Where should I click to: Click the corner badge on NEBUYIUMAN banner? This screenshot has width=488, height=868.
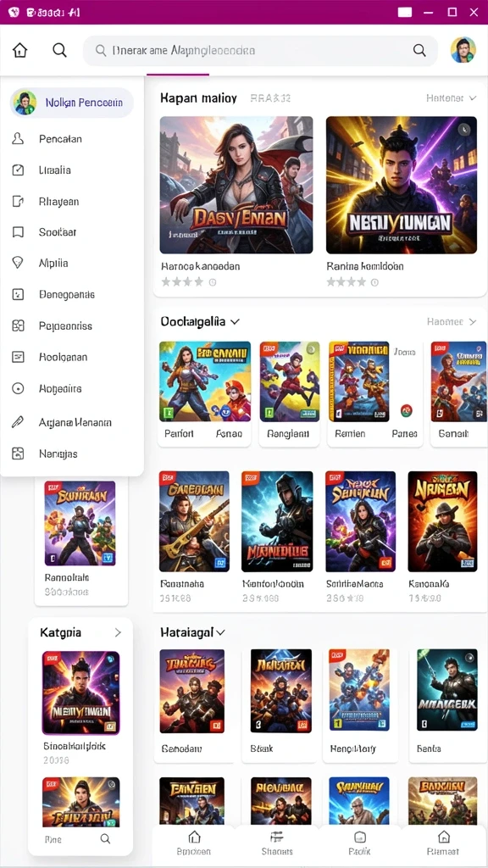click(464, 130)
